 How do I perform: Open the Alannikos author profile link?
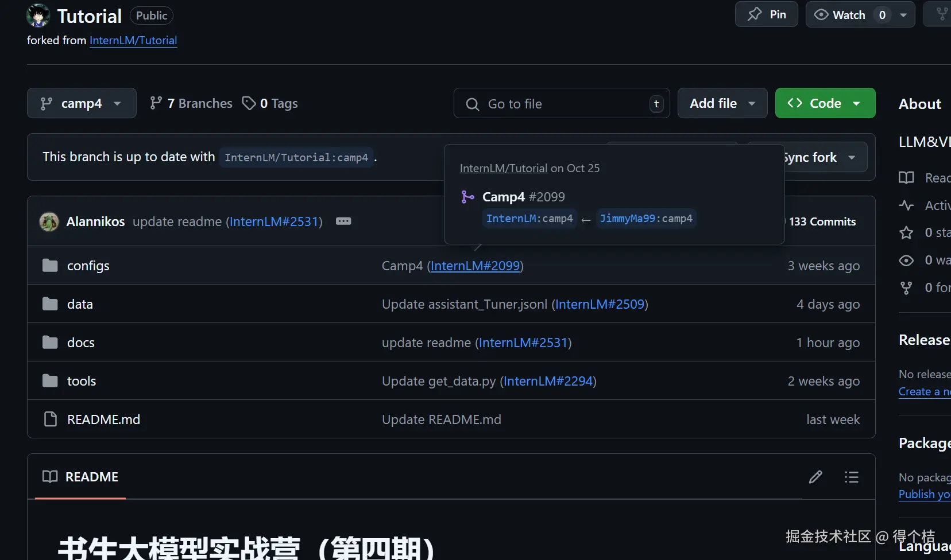pos(95,221)
